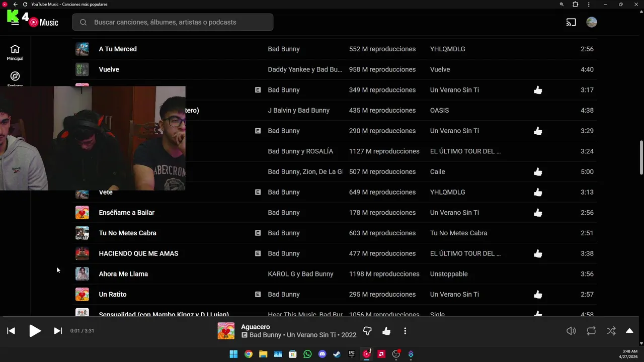The width and height of the screenshot is (644, 362).
Task: Skip to the next track
Action: point(58,331)
